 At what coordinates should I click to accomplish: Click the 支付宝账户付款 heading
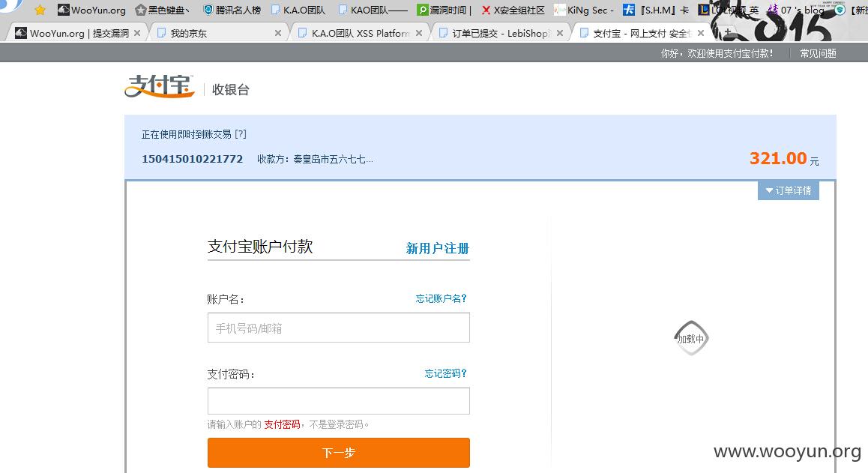260,247
